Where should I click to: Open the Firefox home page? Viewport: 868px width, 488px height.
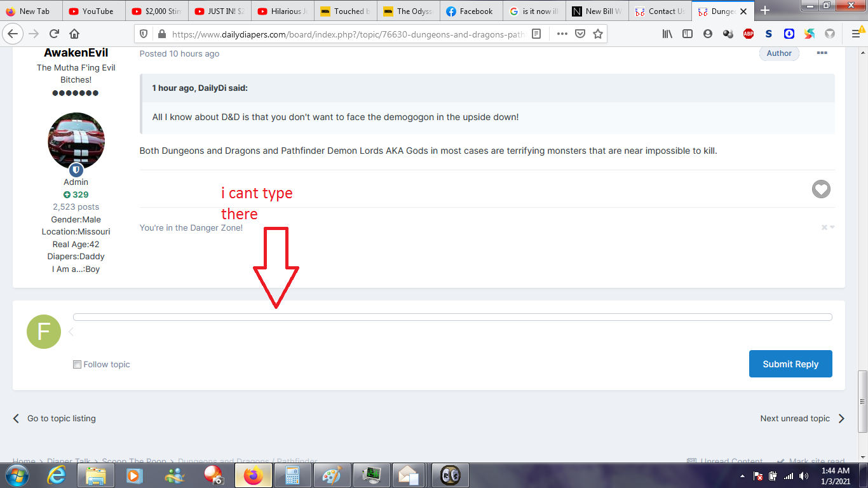click(74, 34)
